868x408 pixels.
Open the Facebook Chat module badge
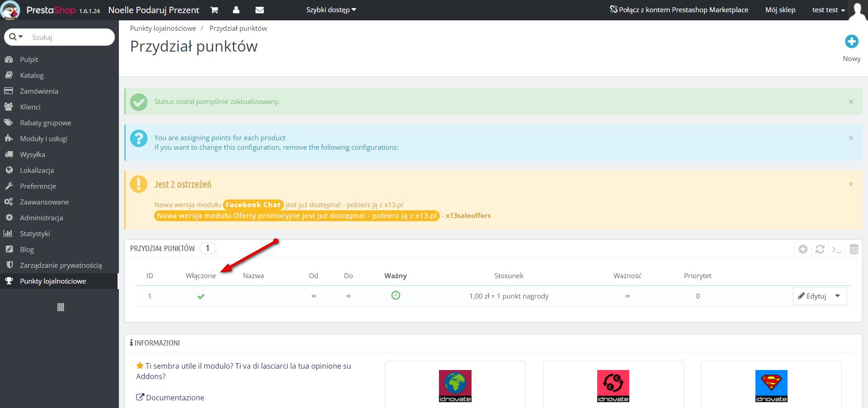253,205
